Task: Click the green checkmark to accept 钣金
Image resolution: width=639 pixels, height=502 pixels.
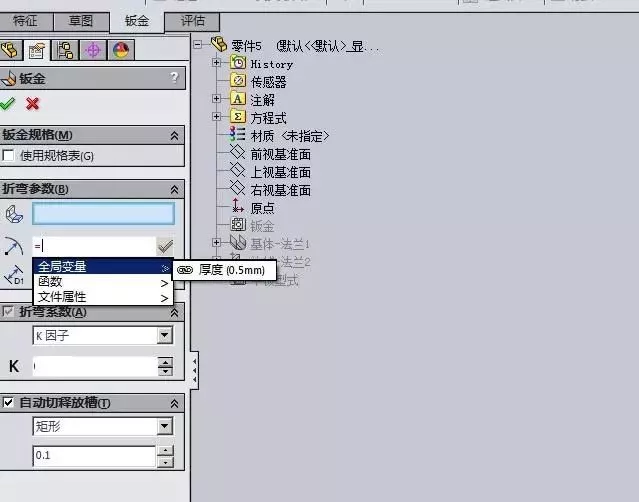Action: click(8, 103)
